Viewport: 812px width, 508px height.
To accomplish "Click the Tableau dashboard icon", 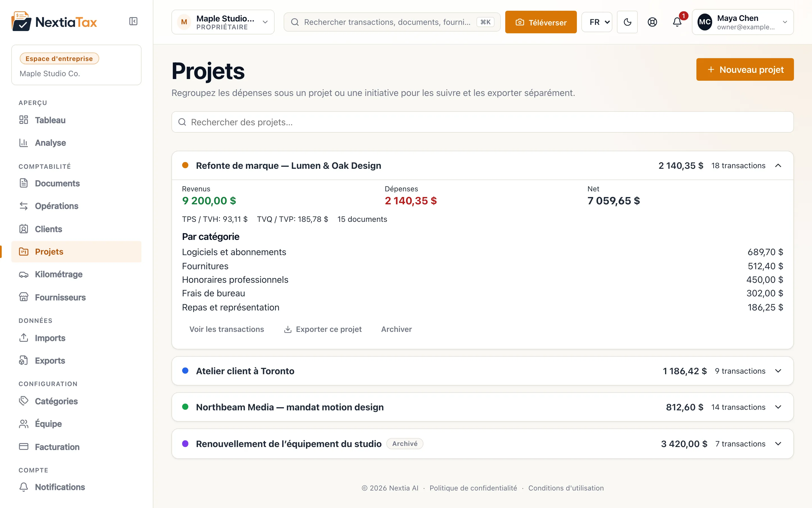I will (x=23, y=120).
